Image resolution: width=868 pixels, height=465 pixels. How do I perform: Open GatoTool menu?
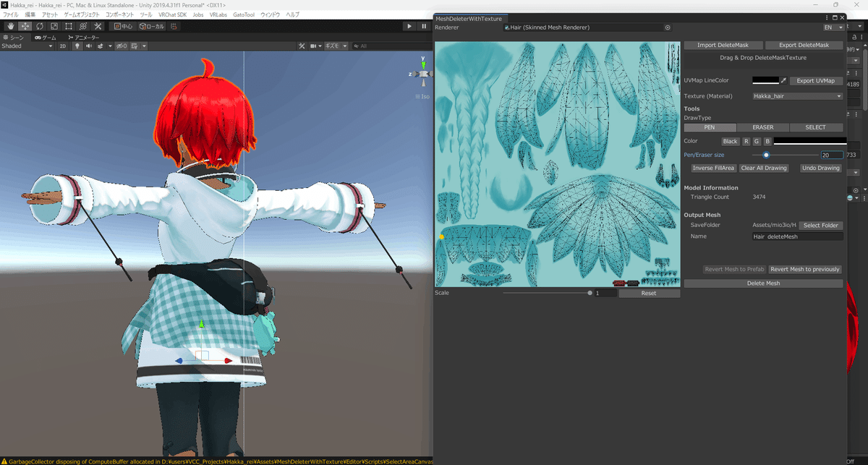[x=244, y=14]
